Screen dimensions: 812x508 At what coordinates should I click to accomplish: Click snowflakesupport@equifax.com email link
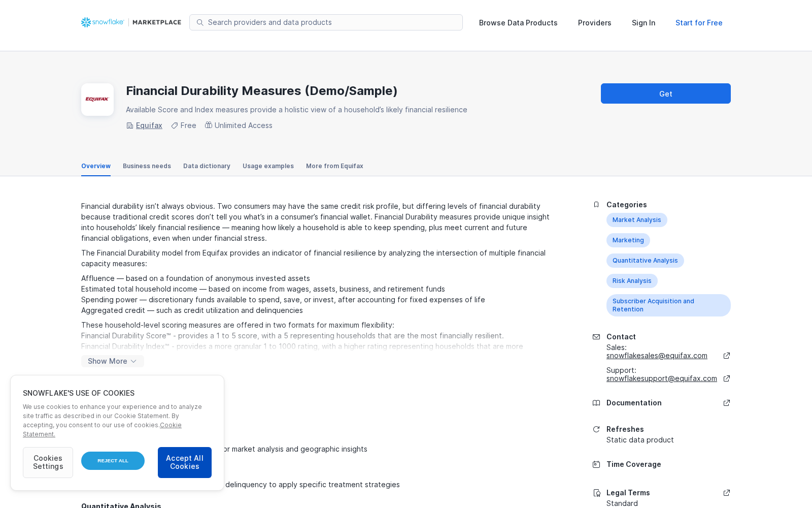(662, 378)
